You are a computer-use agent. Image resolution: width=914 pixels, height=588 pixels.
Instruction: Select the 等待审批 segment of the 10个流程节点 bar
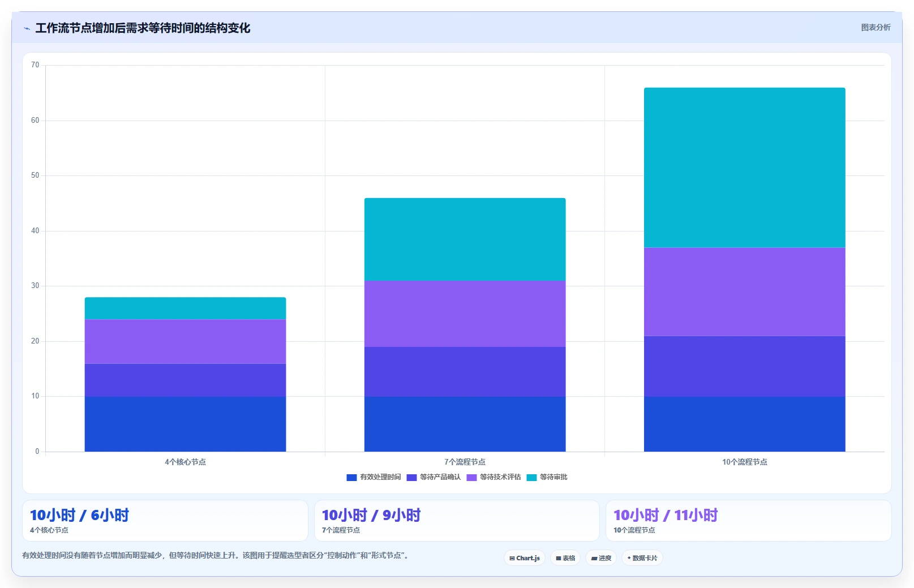744,168
